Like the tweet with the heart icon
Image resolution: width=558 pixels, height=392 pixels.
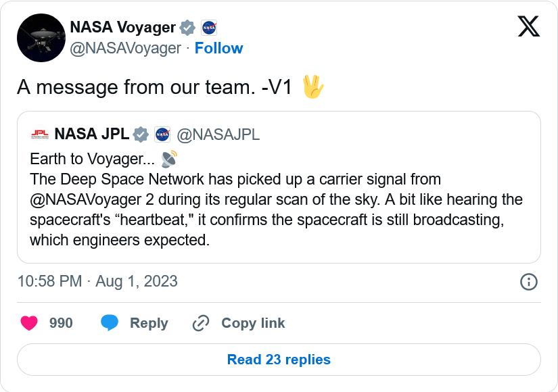[x=29, y=323]
